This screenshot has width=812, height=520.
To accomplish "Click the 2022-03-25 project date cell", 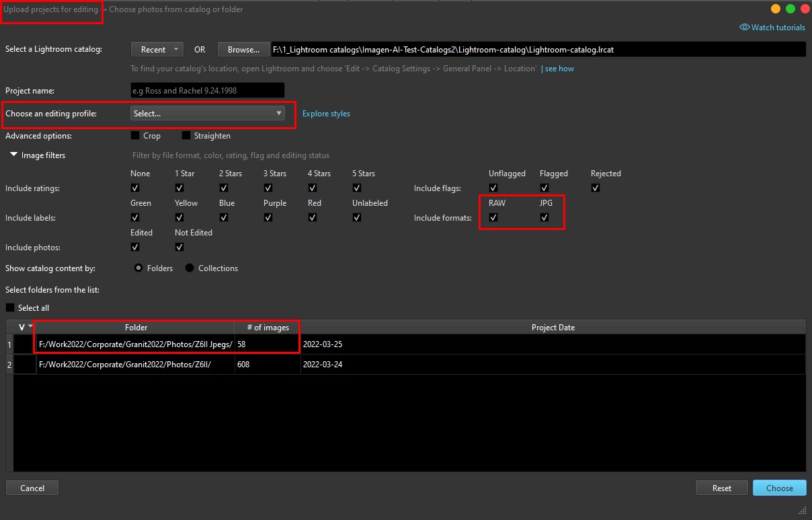I will coord(553,344).
